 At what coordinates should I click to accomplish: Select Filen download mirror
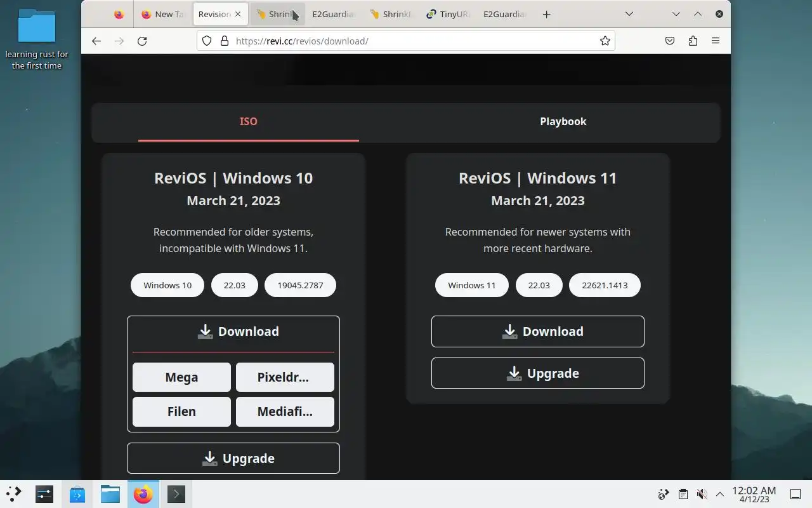click(x=181, y=411)
